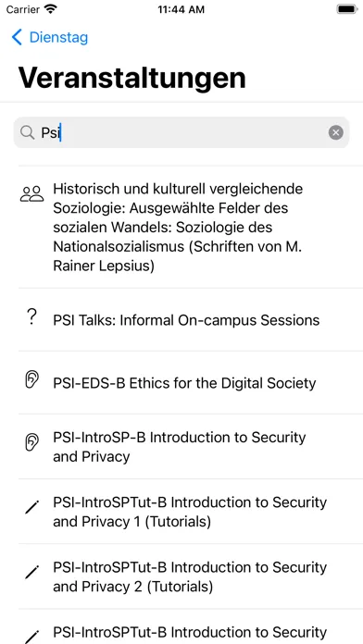The height and width of the screenshot is (644, 363).
Task: Open Historisch und kulturell vergleichende Soziologie entry
Action: pos(181,227)
